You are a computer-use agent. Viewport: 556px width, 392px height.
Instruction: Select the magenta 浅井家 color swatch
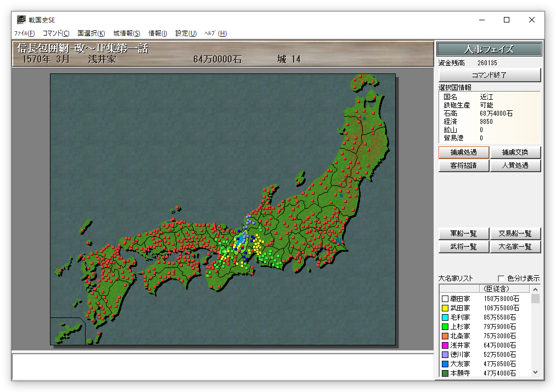point(445,345)
